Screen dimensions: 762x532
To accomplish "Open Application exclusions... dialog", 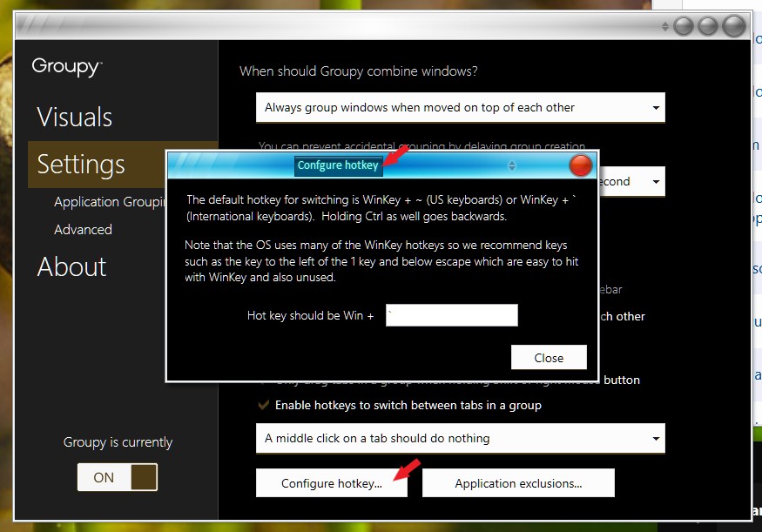I will (x=518, y=483).
